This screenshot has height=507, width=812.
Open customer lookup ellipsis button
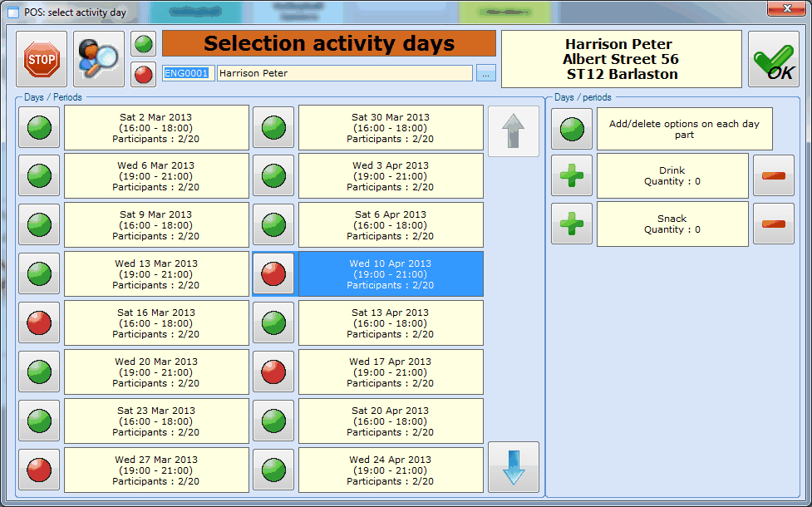point(486,74)
